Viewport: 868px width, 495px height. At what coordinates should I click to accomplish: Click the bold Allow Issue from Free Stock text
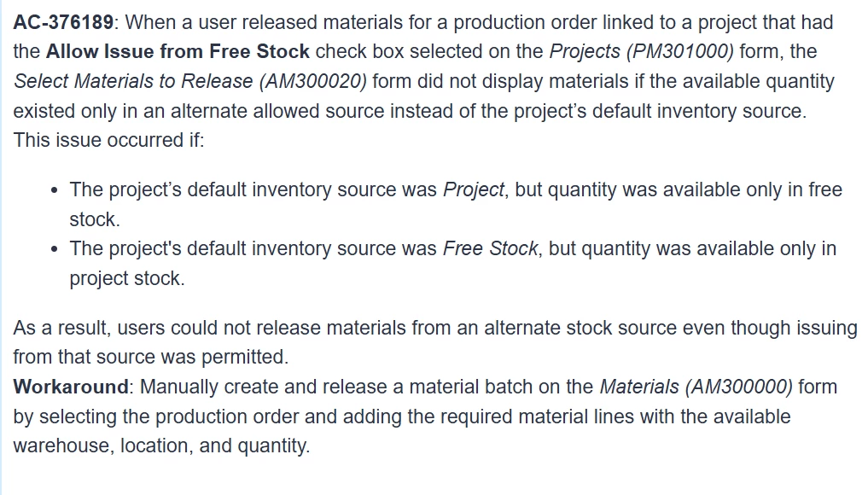point(178,51)
